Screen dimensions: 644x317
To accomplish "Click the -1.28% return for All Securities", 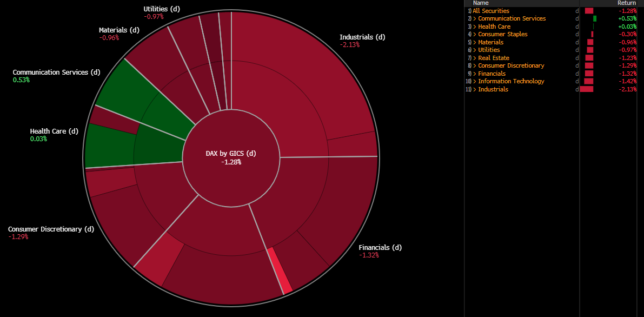I will click(628, 11).
